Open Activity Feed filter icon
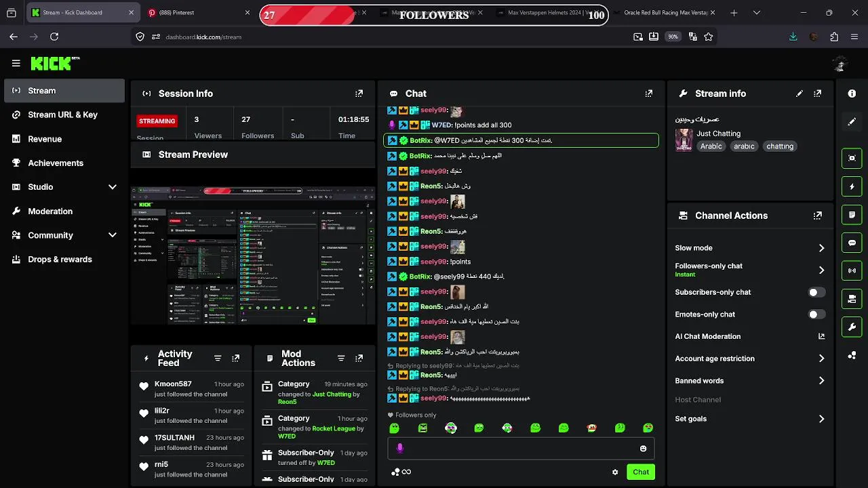The width and height of the screenshot is (868, 488). click(x=218, y=359)
